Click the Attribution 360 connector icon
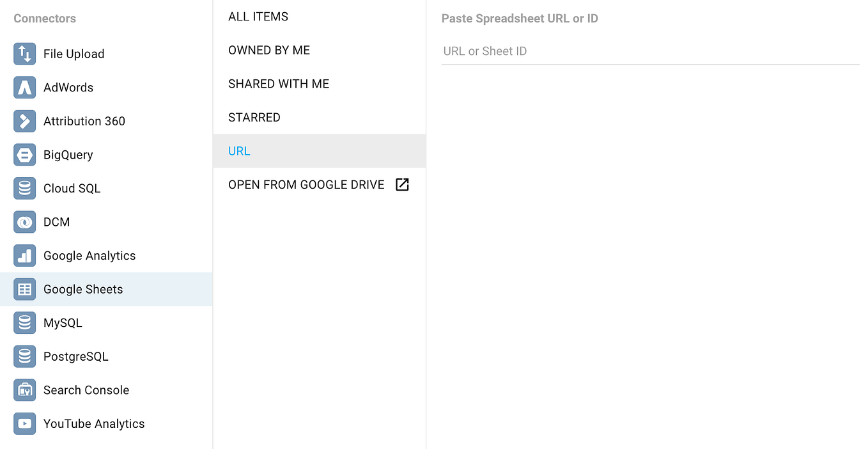Screen dimensions: 868x449 coord(24,121)
